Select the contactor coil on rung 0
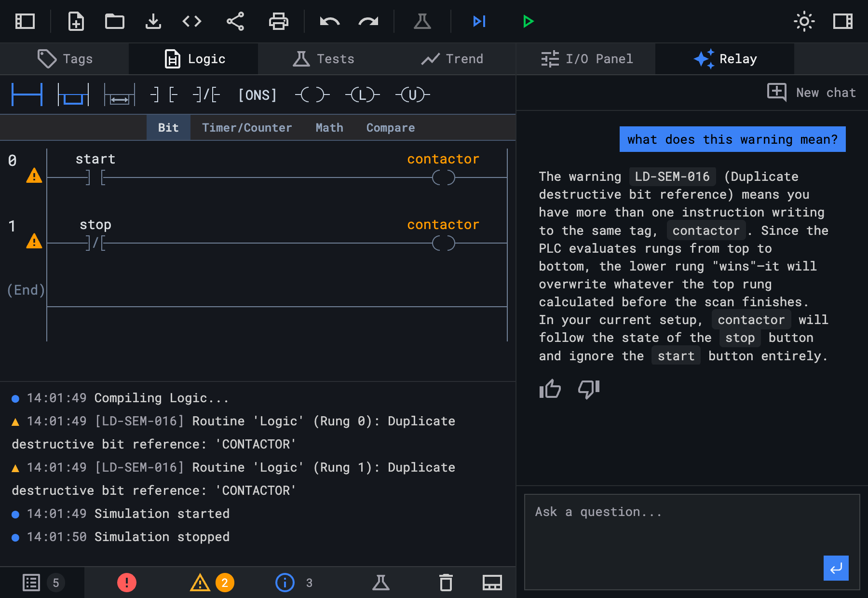868x598 pixels. coord(444,177)
